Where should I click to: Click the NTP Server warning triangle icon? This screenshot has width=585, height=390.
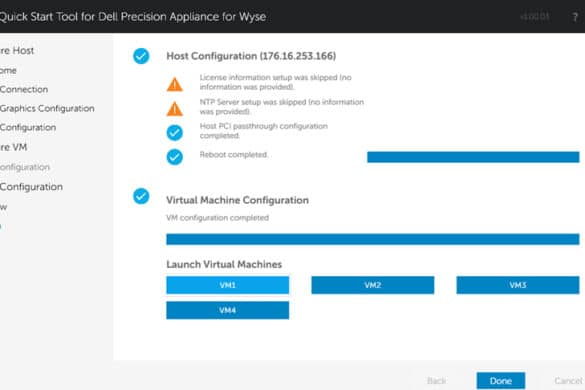pos(175,109)
